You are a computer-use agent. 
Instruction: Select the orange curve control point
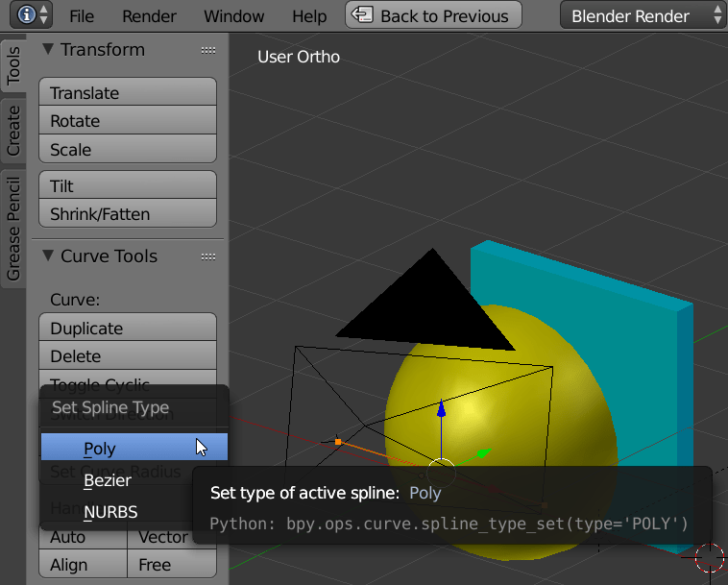pos(338,442)
